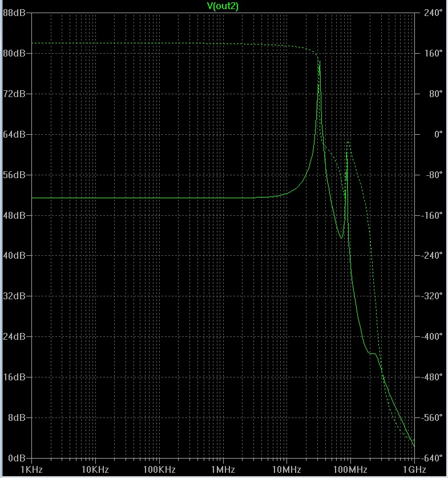Click the 1MHz frequency axis label
This screenshot has height=478, width=448.
point(223,470)
